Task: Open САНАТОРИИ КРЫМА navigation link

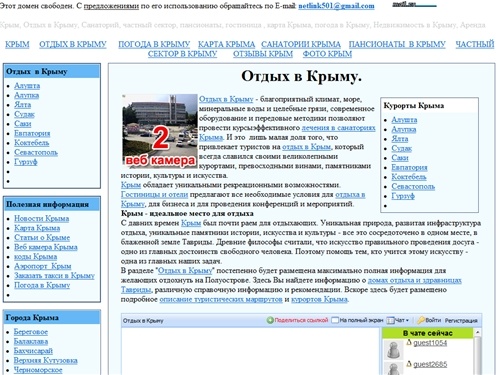Action: tap(301, 44)
